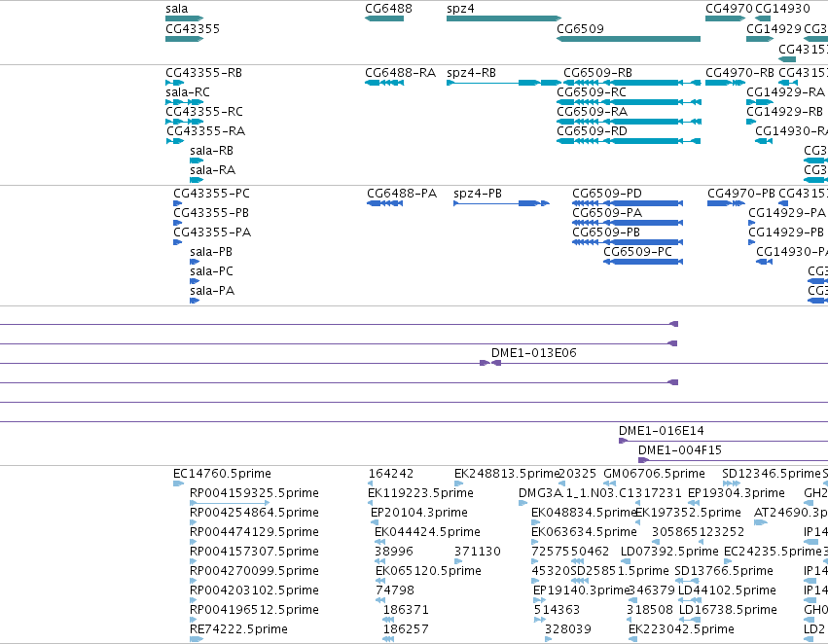Viewport: 828px width, 644px height.
Task: Select the CG43355 gene label
Action: [193, 28]
